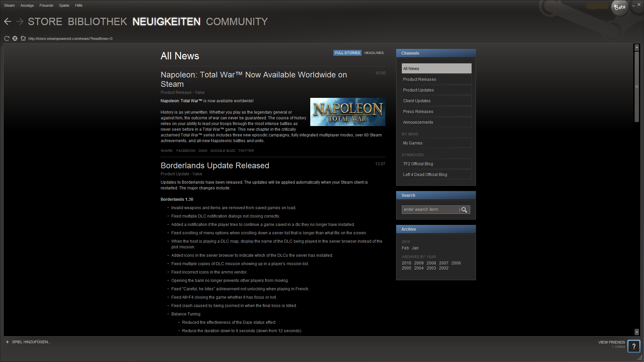Image resolution: width=644 pixels, height=362 pixels.
Task: Stop page loading with the X icon
Action: point(15,39)
